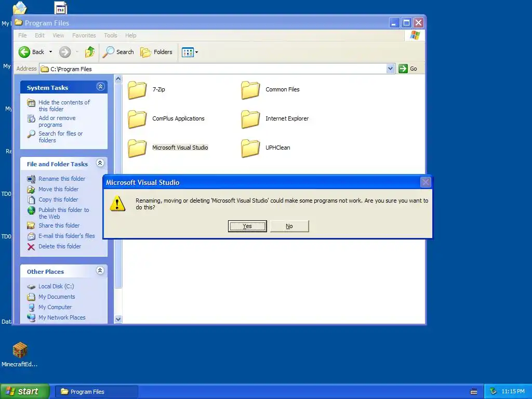Collapse the Other Places panel

click(100, 270)
